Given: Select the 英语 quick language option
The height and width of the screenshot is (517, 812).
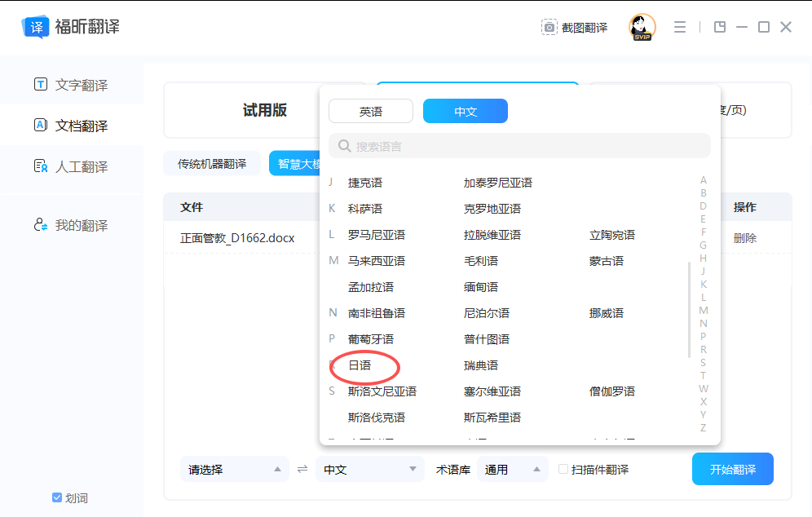Looking at the screenshot, I should pyautogui.click(x=371, y=111).
